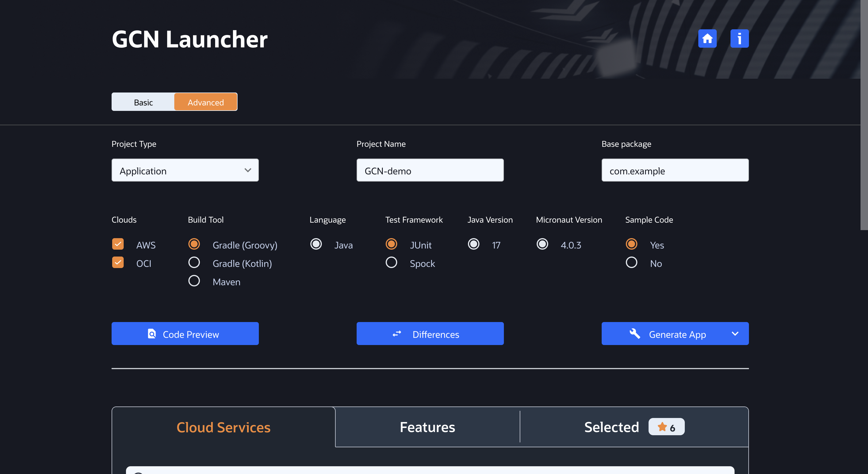This screenshot has height=474, width=868.
Task: Disable the OCI cloud checkbox
Action: tap(118, 262)
